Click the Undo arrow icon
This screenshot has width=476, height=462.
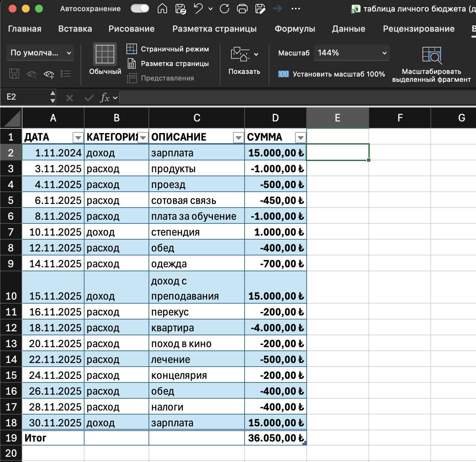click(x=198, y=9)
